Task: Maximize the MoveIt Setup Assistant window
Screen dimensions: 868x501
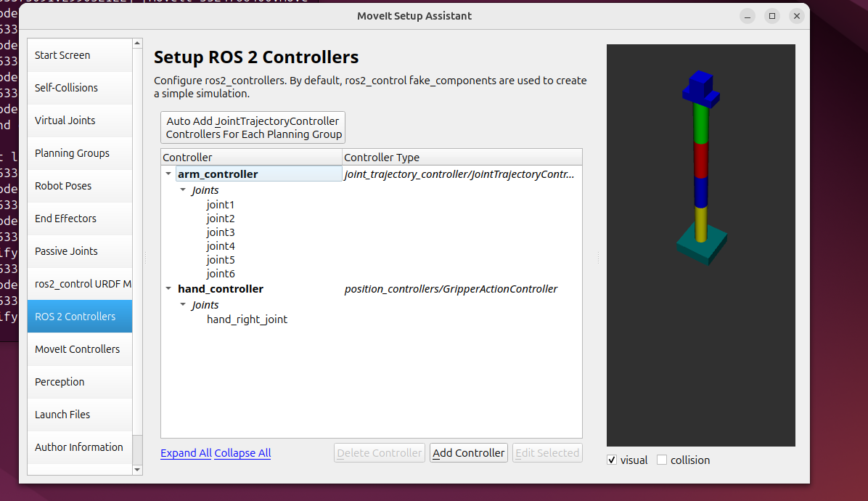Action: pos(772,16)
